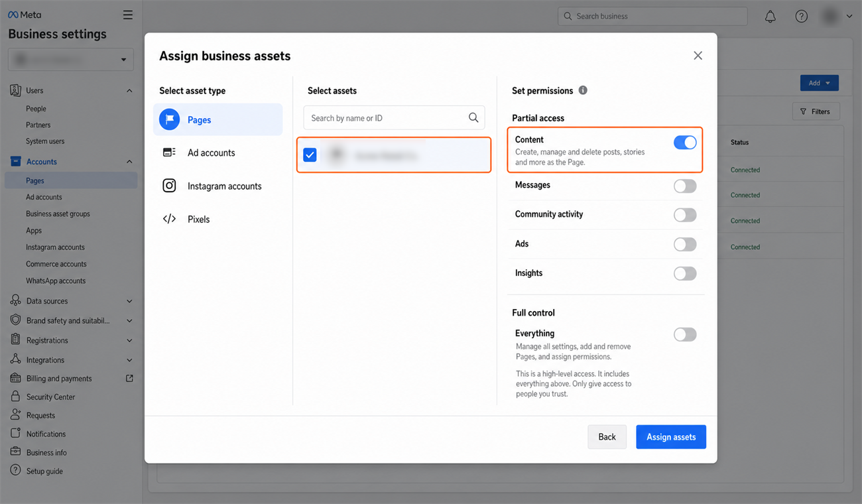Click the Requests person icon
Screen dimensions: 862x504
tap(15, 415)
